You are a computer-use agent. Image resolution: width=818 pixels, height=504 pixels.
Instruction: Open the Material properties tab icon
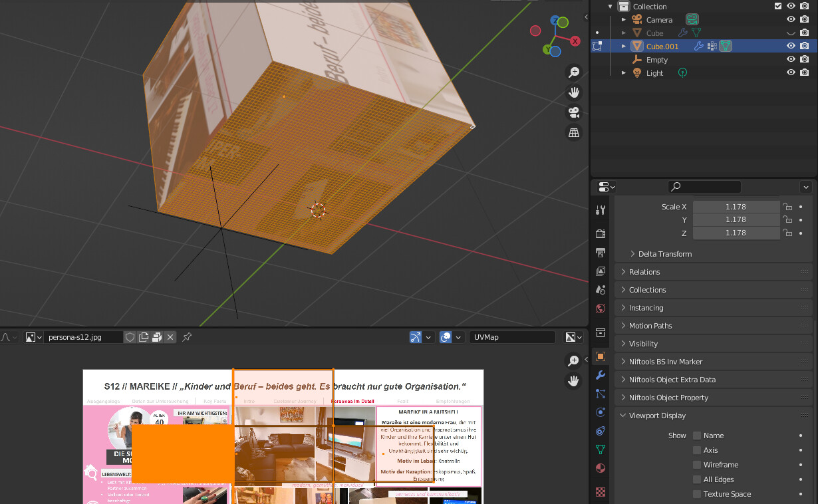click(601, 468)
